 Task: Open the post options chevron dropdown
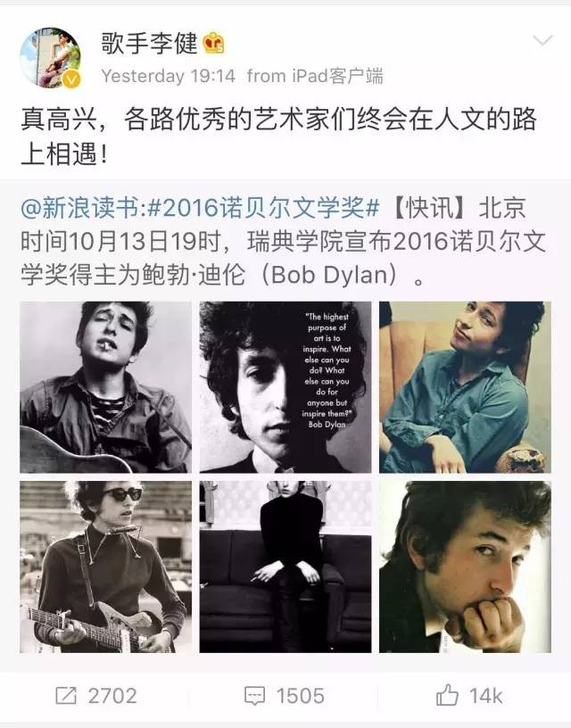click(542, 41)
